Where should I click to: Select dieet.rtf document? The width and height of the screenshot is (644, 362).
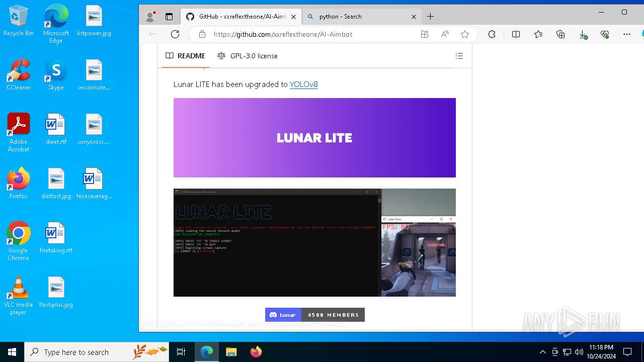coord(56,130)
